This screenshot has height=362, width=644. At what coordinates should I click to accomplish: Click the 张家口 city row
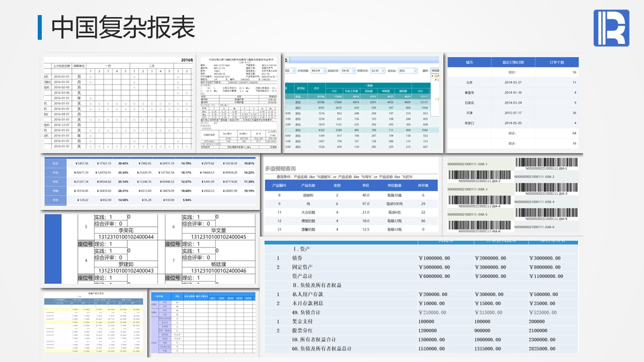pos(513,123)
